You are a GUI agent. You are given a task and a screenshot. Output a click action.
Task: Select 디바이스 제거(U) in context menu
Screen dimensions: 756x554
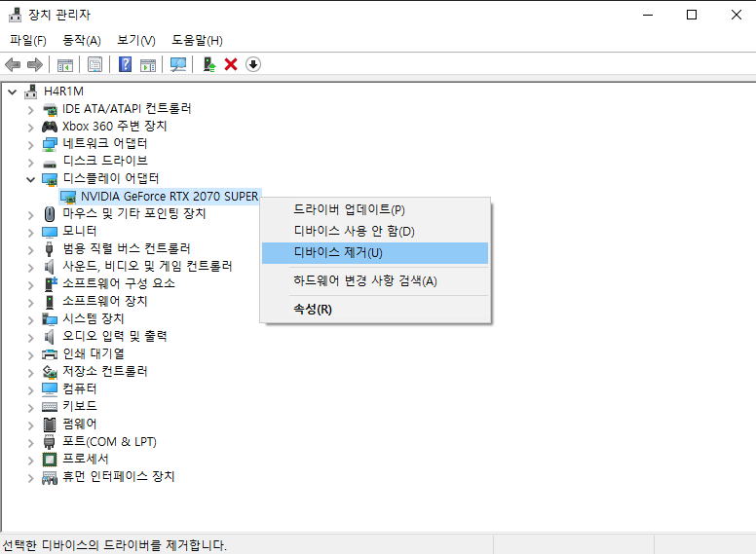pos(375,253)
